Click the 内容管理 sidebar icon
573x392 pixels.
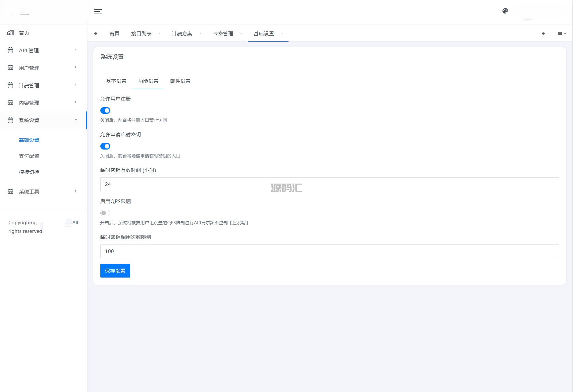[11, 103]
